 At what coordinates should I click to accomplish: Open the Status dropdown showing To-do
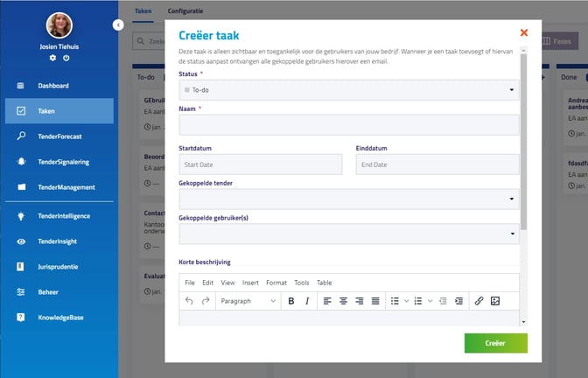pyautogui.click(x=349, y=90)
